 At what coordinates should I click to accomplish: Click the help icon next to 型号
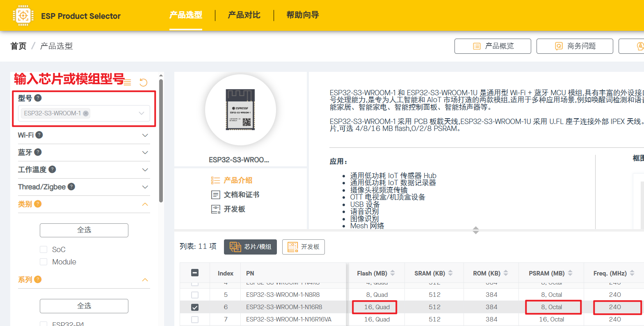(x=38, y=98)
